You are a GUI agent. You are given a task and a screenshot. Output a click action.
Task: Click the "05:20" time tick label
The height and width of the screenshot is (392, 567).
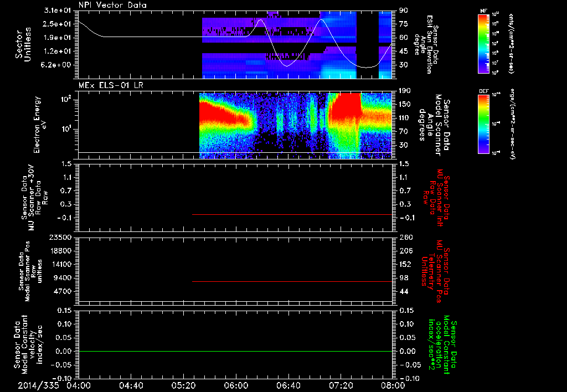pyautogui.click(x=183, y=385)
